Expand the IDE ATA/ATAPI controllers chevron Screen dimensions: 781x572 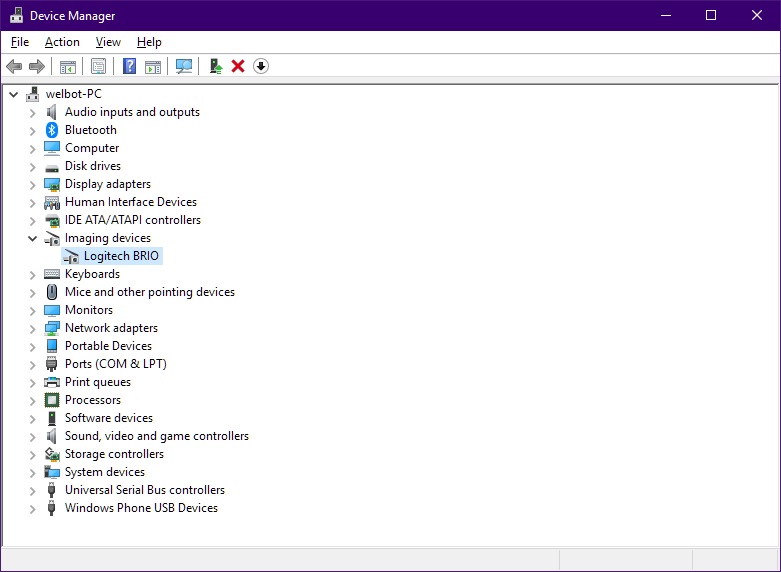tap(32, 221)
